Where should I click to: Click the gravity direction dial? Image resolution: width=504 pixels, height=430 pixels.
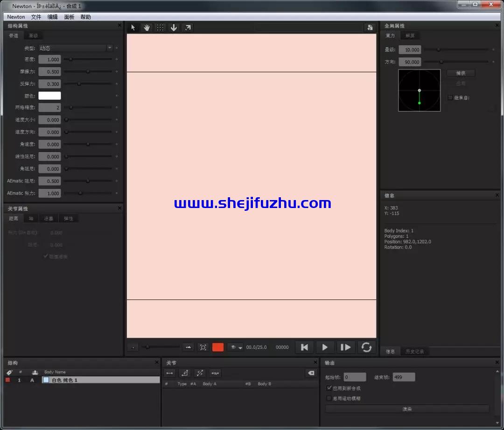tap(419, 90)
